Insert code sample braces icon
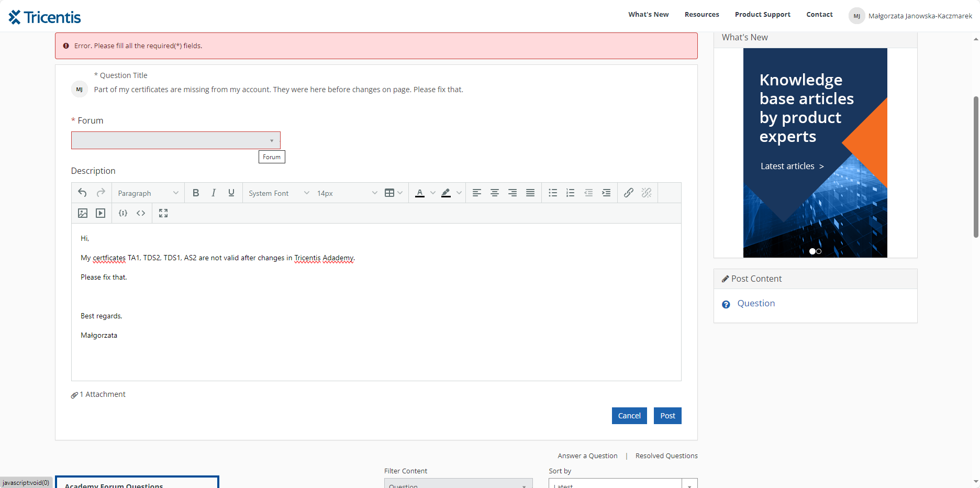 click(123, 213)
